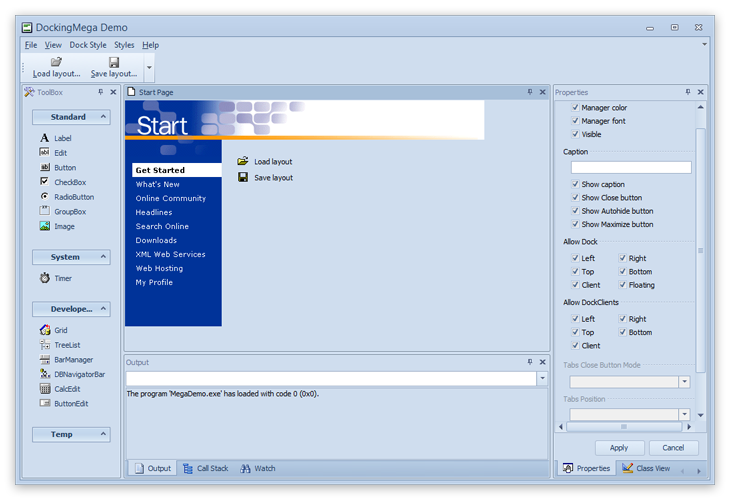
Task: Open the Dock Style menu
Action: pyautogui.click(x=88, y=45)
